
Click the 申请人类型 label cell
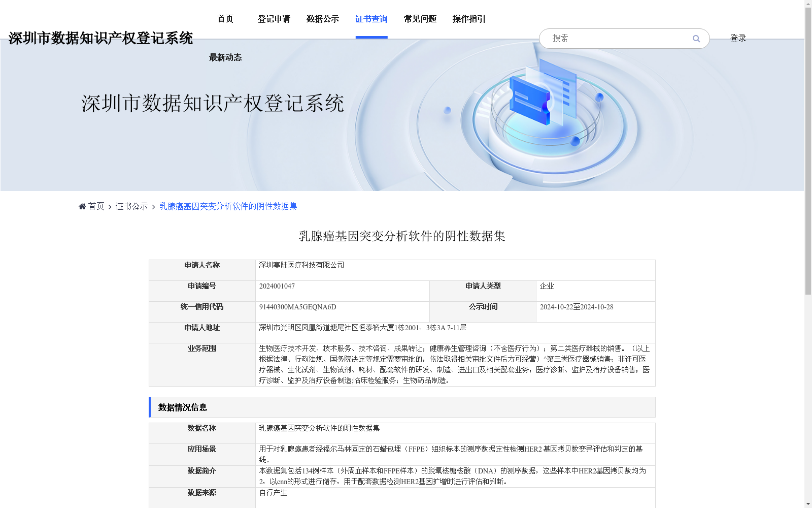483,291
